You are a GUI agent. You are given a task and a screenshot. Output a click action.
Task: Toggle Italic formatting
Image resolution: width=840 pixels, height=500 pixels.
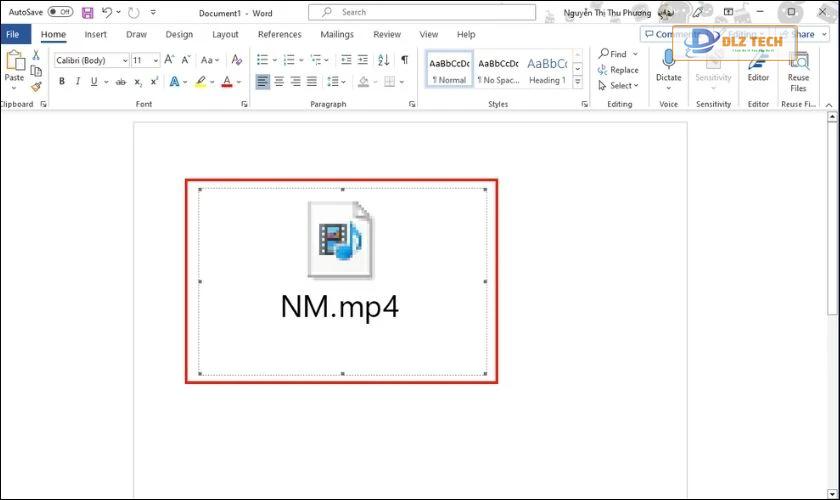pos(78,81)
